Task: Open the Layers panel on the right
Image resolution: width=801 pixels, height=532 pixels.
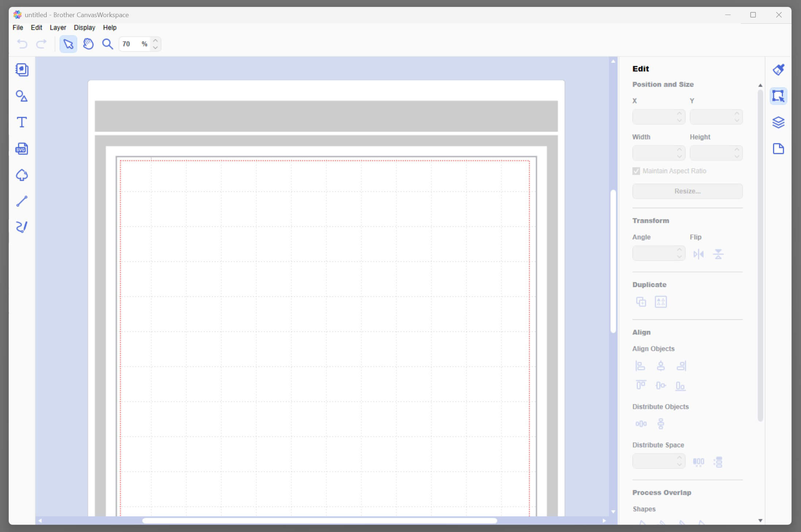Action: pos(779,122)
